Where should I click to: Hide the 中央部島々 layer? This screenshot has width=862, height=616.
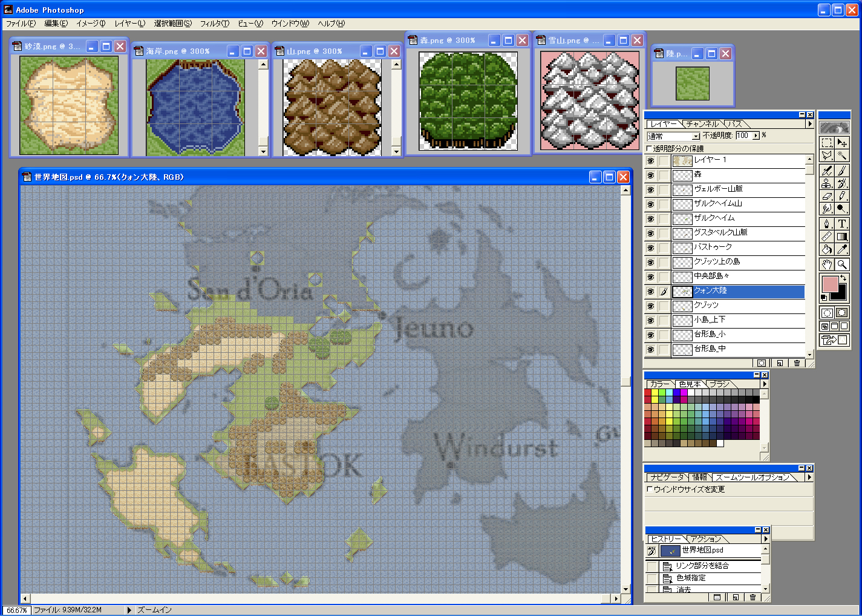pyautogui.click(x=650, y=277)
